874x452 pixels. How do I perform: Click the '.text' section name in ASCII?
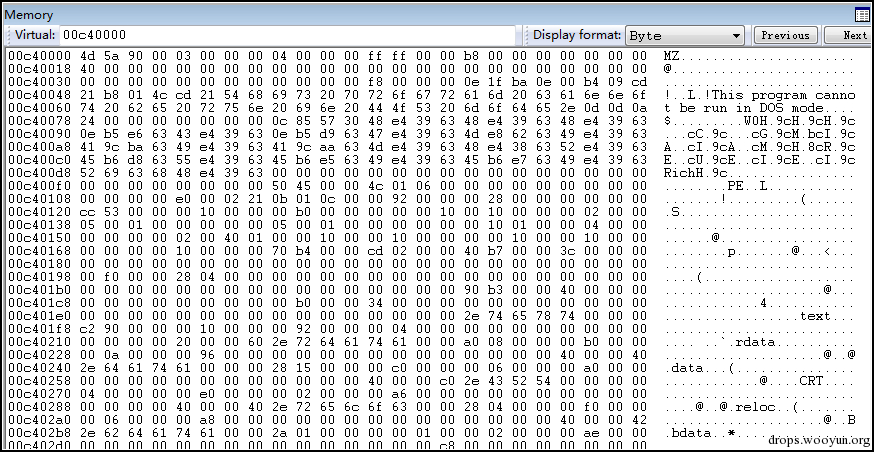(x=810, y=315)
